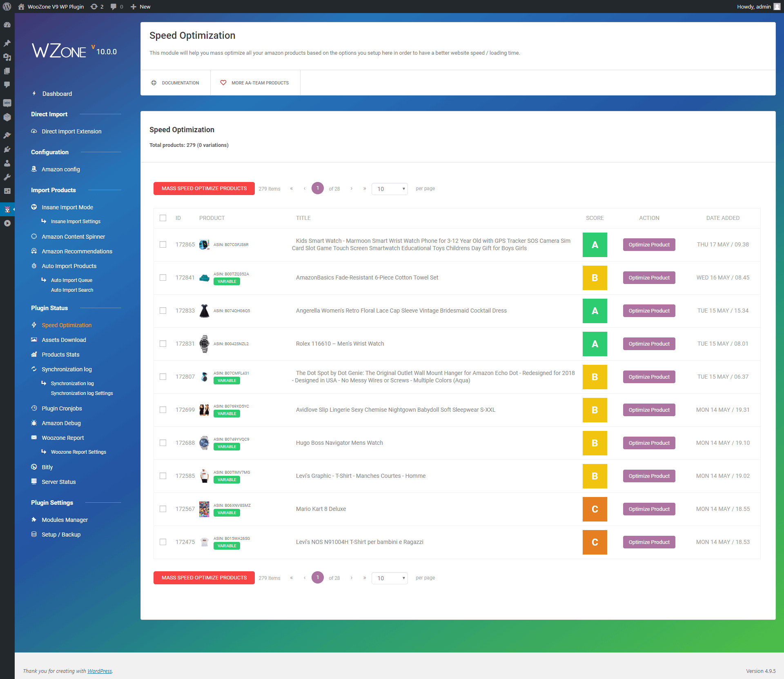Open the top per-page dropdown showing 10
The image size is (784, 679).
pos(390,189)
